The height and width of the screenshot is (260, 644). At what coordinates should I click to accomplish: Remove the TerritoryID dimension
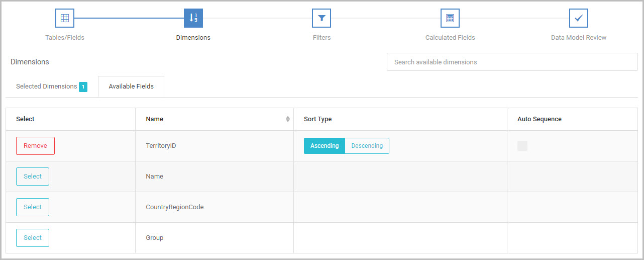click(x=35, y=146)
